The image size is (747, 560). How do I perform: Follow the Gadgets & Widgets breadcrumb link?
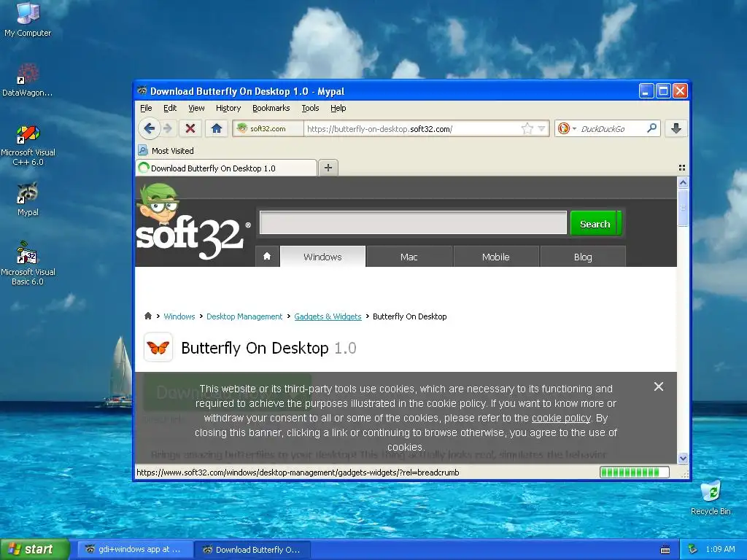tap(328, 316)
